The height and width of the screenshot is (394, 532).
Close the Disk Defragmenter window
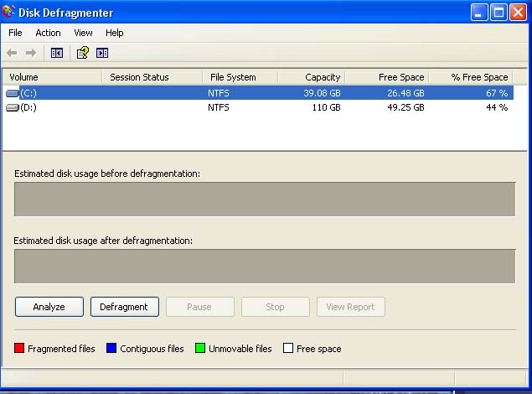518,13
